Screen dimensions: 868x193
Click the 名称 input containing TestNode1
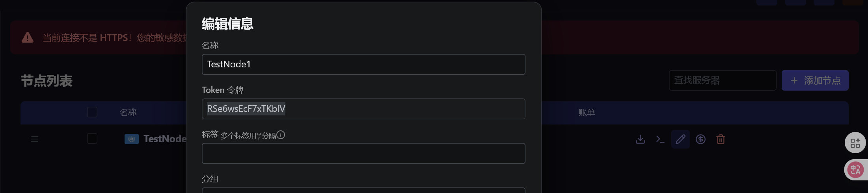[363, 64]
